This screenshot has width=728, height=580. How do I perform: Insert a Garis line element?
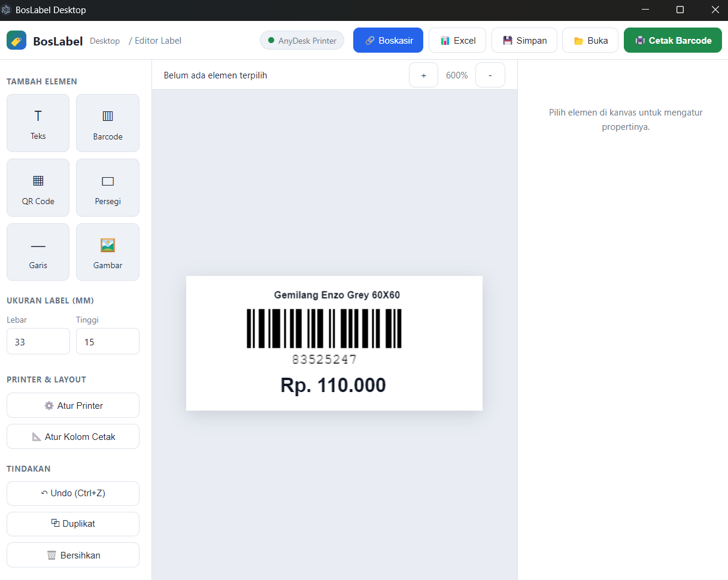click(38, 252)
